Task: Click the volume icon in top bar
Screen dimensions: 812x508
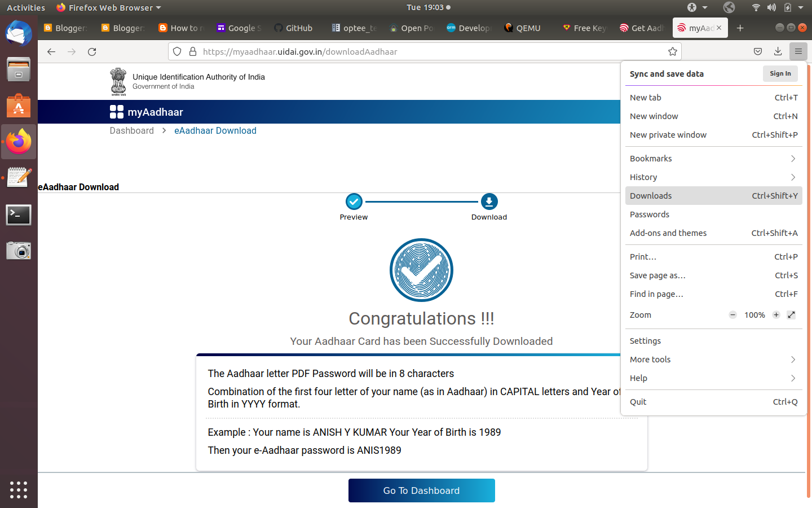Action: point(771,7)
